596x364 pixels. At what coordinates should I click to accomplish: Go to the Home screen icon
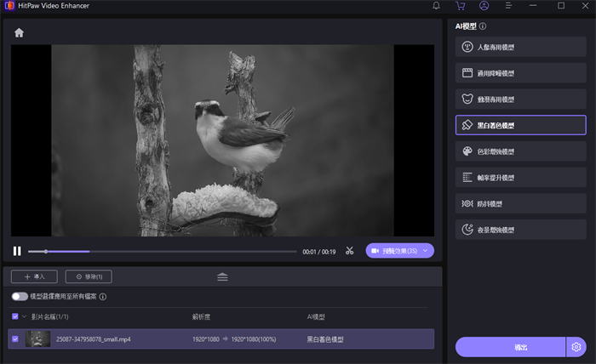tap(19, 33)
